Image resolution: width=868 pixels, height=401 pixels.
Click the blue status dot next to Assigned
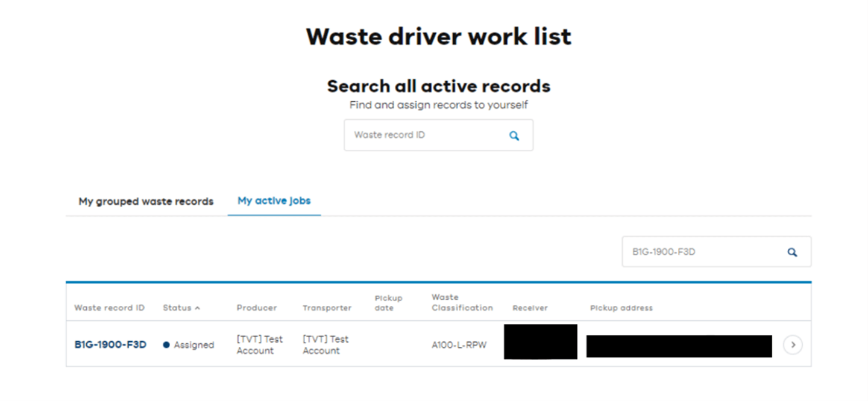tap(166, 344)
